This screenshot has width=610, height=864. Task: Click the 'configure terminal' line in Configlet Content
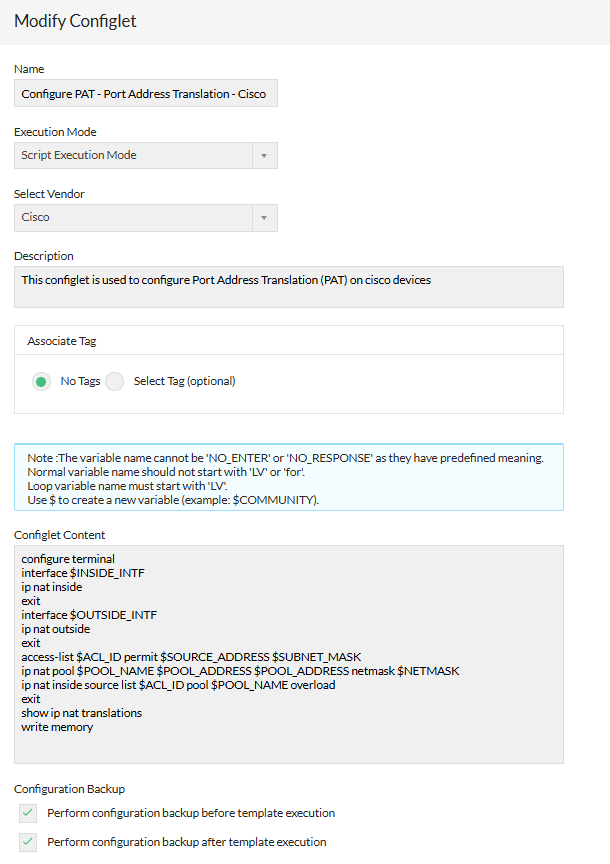coord(68,559)
